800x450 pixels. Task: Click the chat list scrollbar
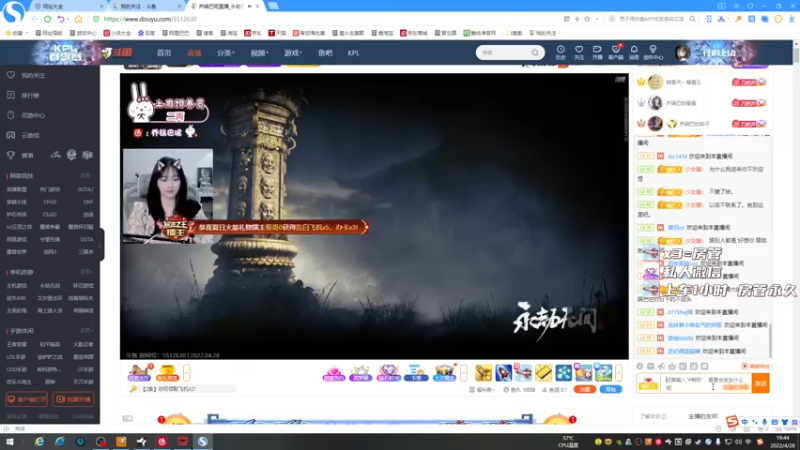(770, 341)
